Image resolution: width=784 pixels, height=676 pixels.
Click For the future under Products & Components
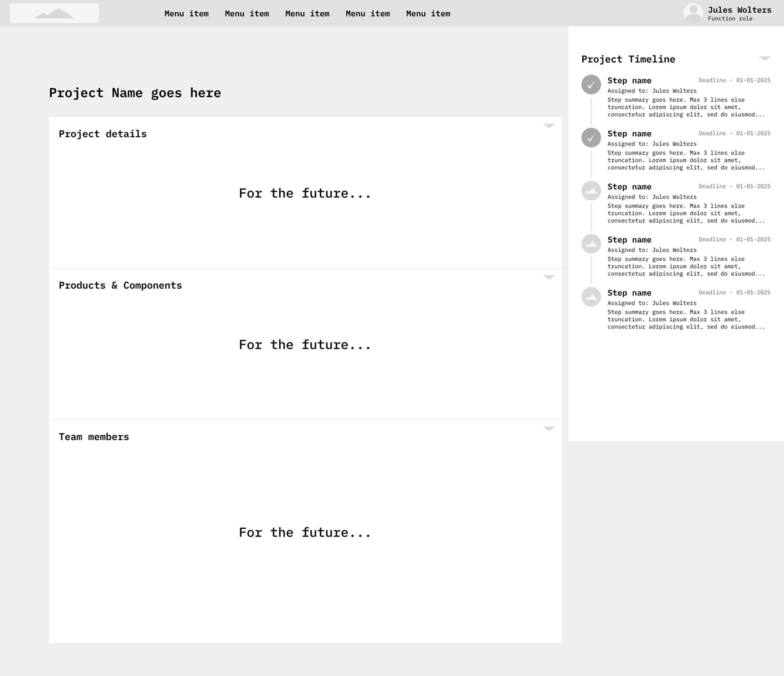point(305,345)
